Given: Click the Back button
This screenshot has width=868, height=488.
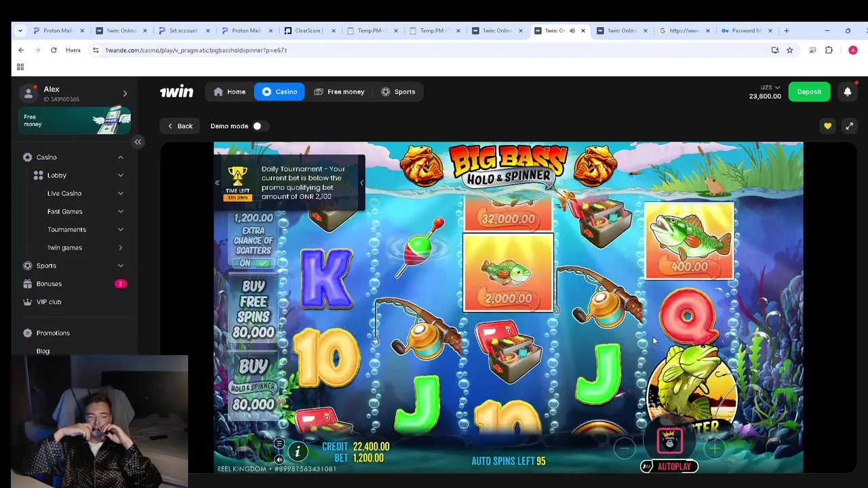Looking at the screenshot, I should 180,126.
